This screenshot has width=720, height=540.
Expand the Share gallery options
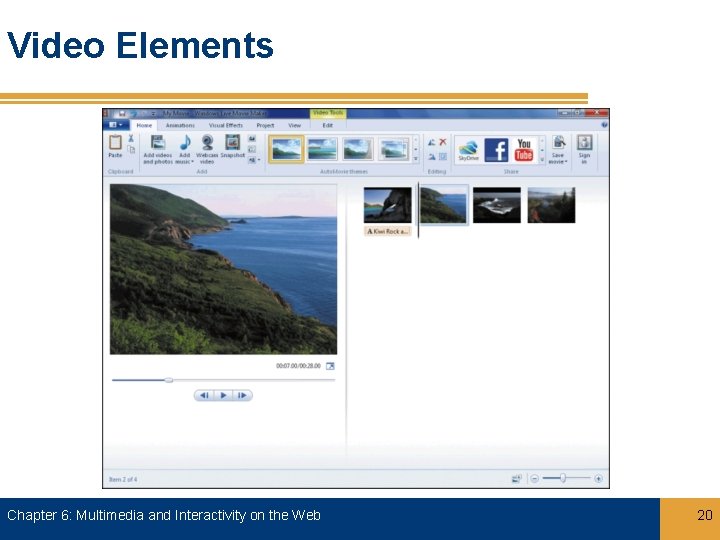542,160
